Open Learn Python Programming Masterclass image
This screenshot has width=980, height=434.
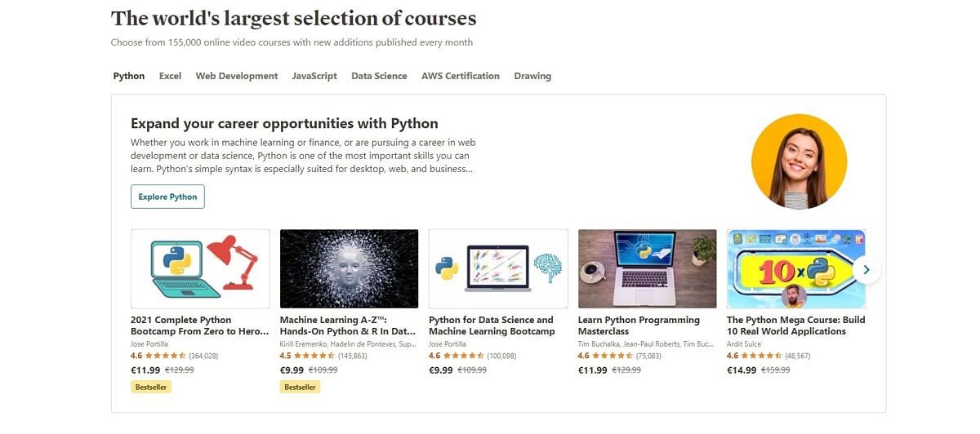pyautogui.click(x=647, y=268)
